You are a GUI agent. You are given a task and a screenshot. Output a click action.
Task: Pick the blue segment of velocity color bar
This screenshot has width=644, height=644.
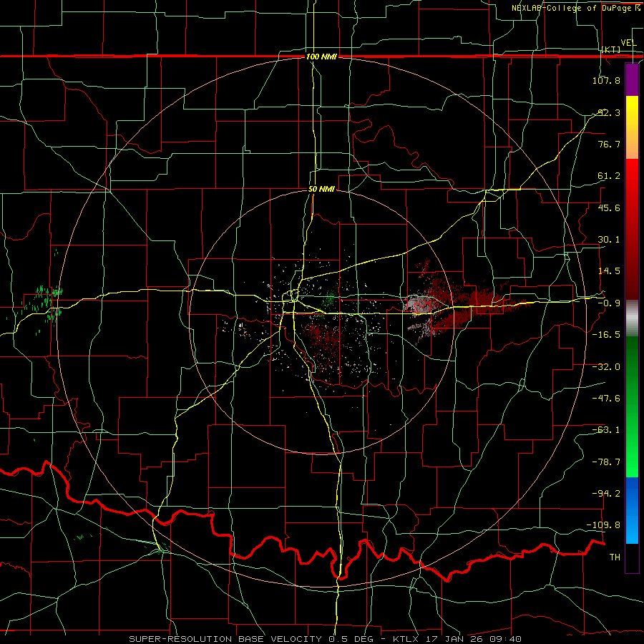coord(632,510)
